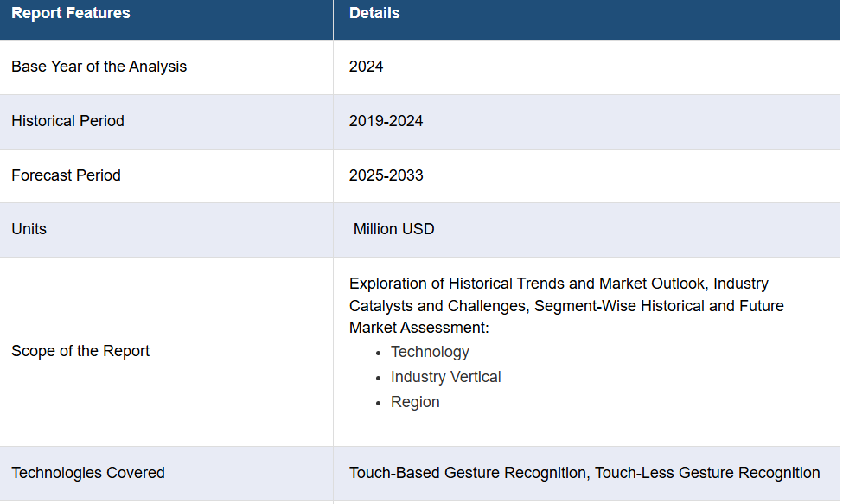843x504 pixels.
Task: Select the Historical Period label
Action: click(x=67, y=121)
